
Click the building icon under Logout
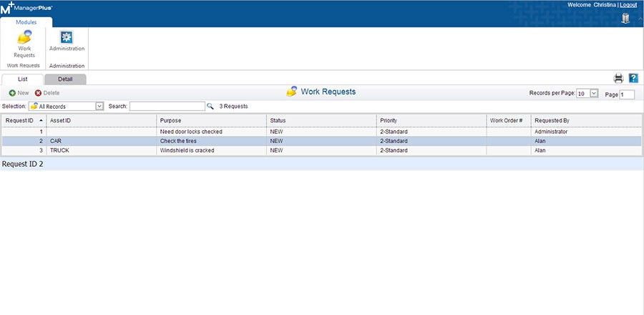tap(625, 19)
